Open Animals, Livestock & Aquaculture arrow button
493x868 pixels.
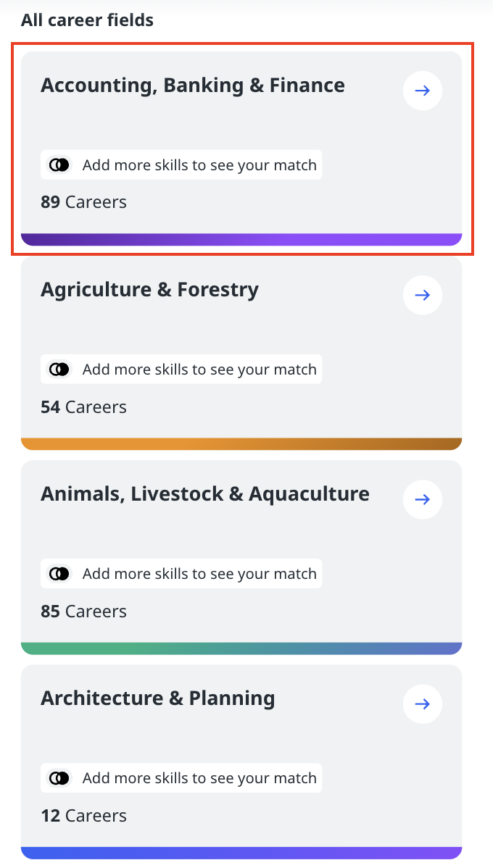(423, 499)
